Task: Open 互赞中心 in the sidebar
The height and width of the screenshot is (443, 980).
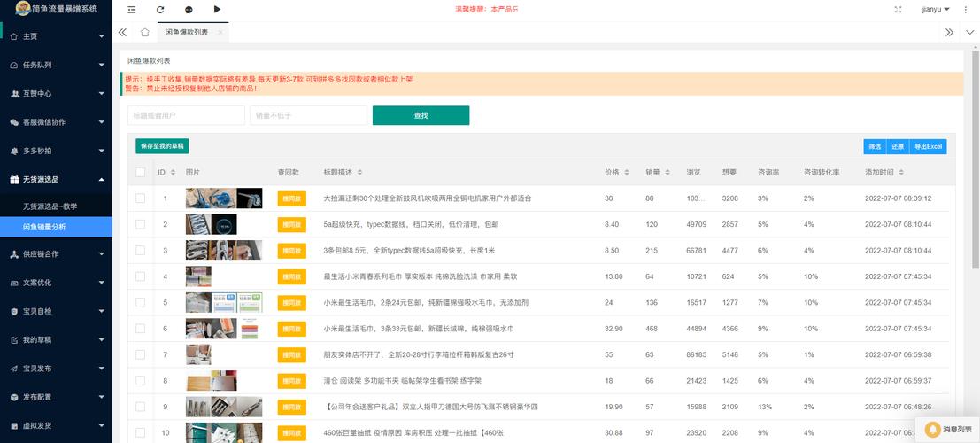Action: coord(57,93)
